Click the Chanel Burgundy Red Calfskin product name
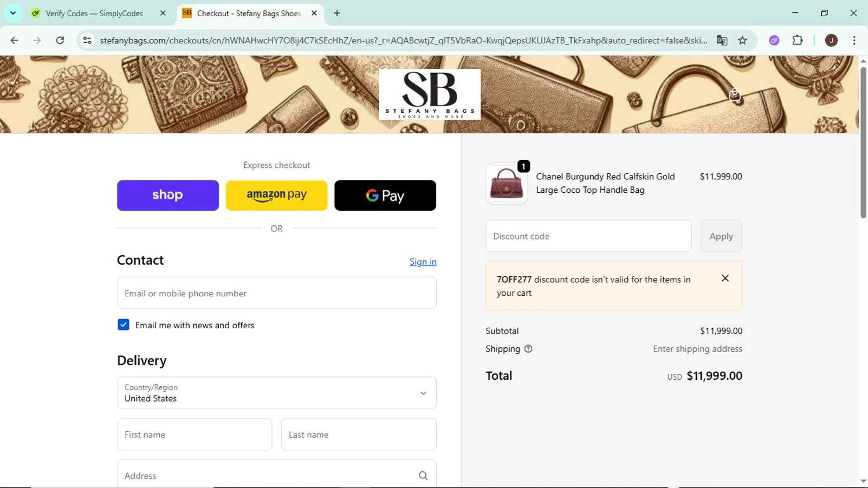Viewport: 868px width, 488px height. [605, 183]
